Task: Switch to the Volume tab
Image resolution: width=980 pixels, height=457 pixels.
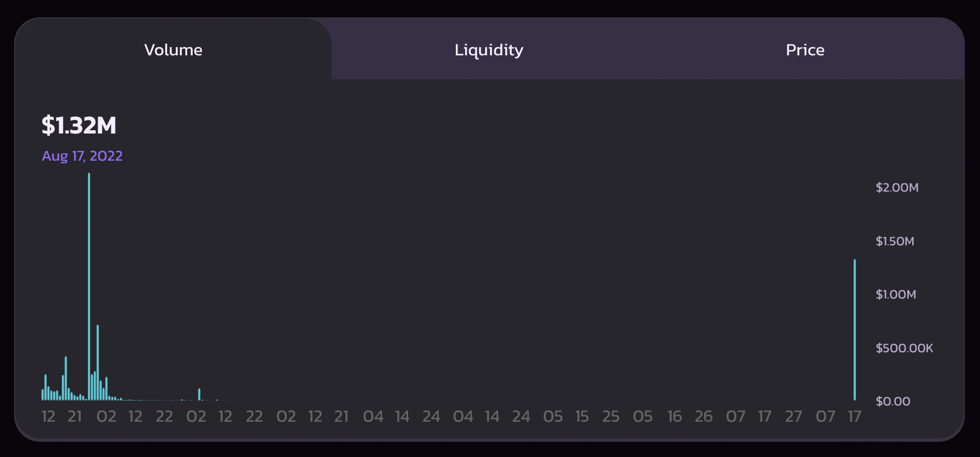Action: coord(173,50)
